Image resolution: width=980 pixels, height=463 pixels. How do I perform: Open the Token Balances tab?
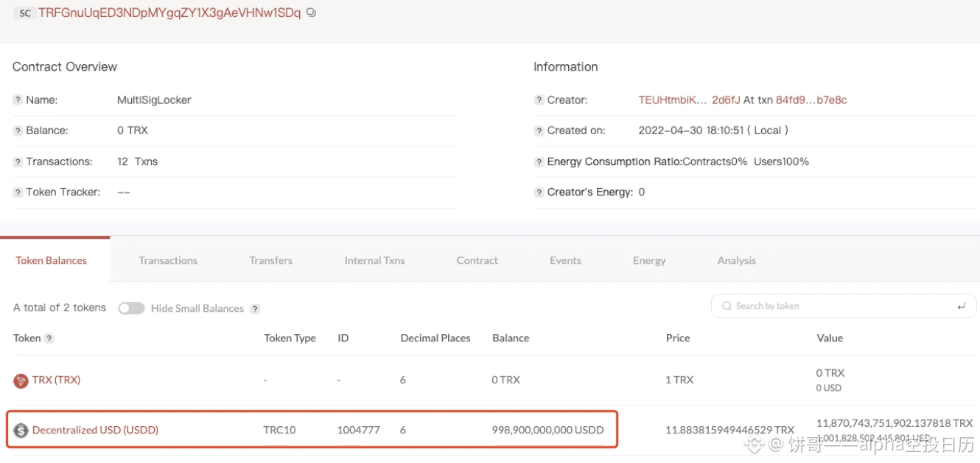point(52,260)
